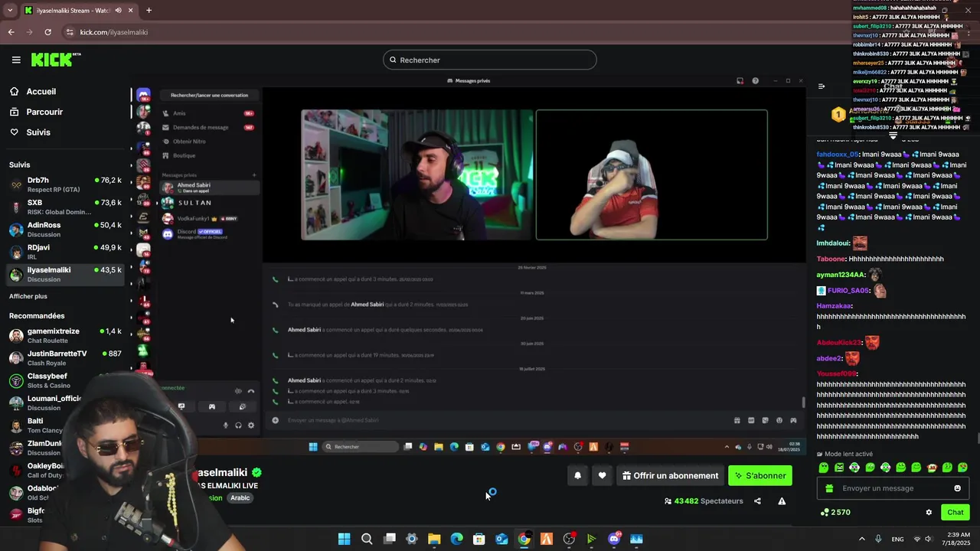
Task: Open the followed channel RDjavi
Action: (65, 252)
